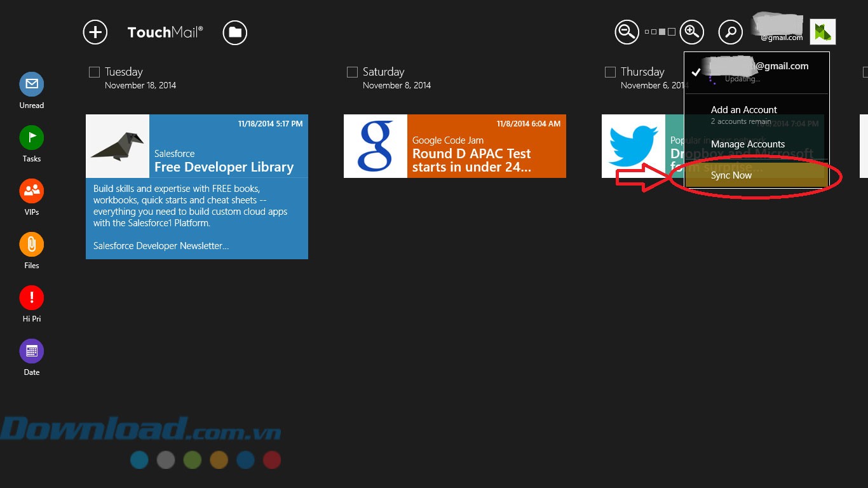Screen dimensions: 868x488
Task: Open the folders icon next to TouchMail
Action: coord(235,32)
